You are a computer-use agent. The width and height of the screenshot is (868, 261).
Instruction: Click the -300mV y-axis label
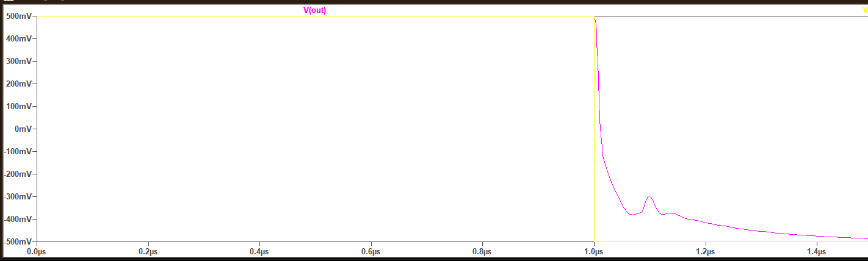coord(16,197)
